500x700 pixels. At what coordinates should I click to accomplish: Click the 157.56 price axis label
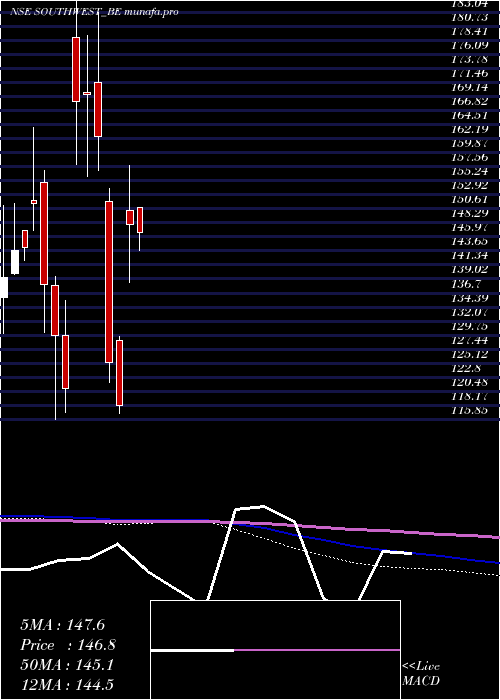coord(471,158)
